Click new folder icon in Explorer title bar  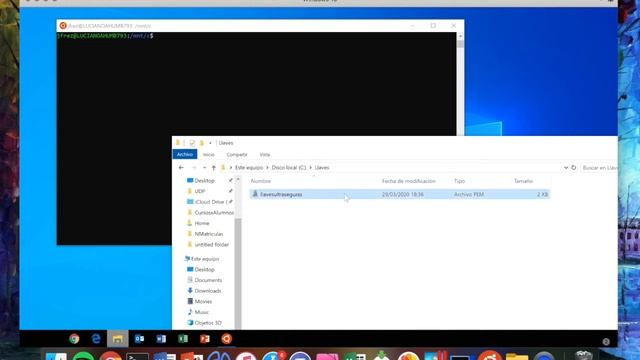pyautogui.click(x=202, y=143)
